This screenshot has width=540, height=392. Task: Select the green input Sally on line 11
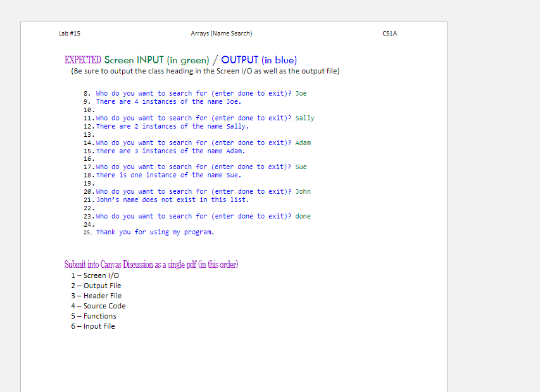303,118
